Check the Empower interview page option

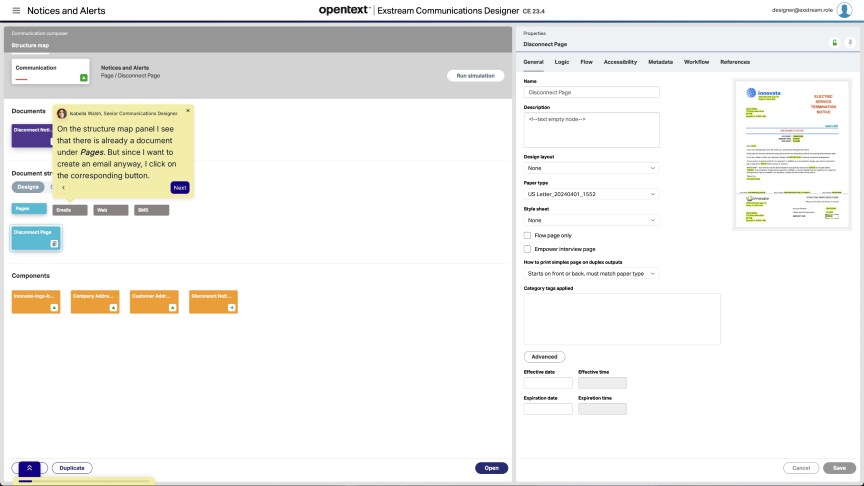pyautogui.click(x=527, y=248)
